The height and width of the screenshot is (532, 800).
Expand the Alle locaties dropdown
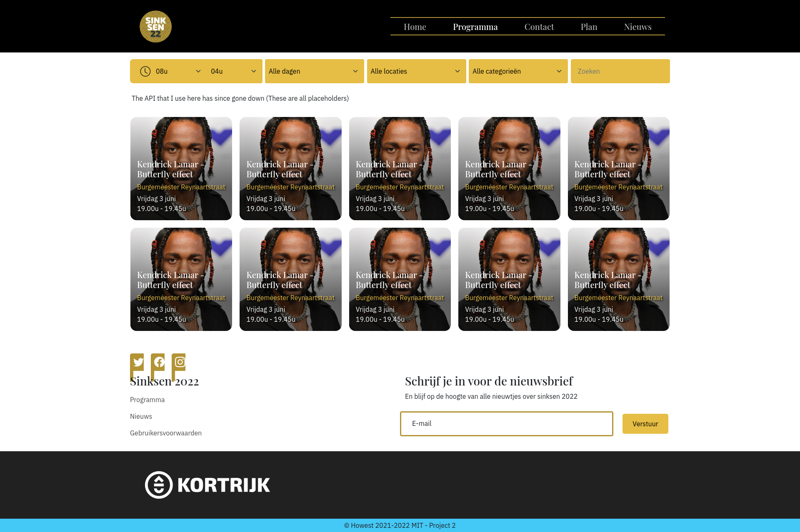(417, 71)
